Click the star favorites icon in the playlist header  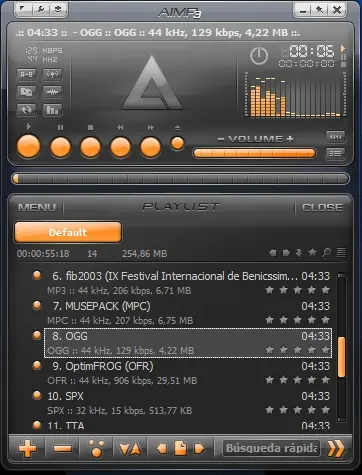click(x=312, y=252)
